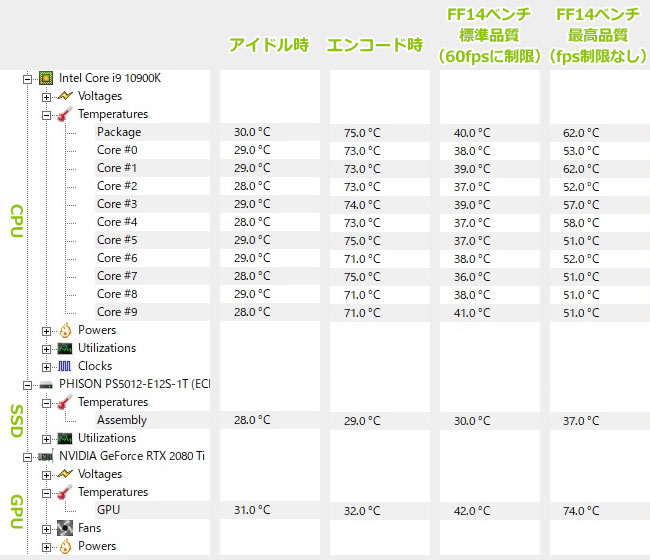Click the PHISON PS5012-E12S-1T label
The image size is (650, 560).
(134, 384)
